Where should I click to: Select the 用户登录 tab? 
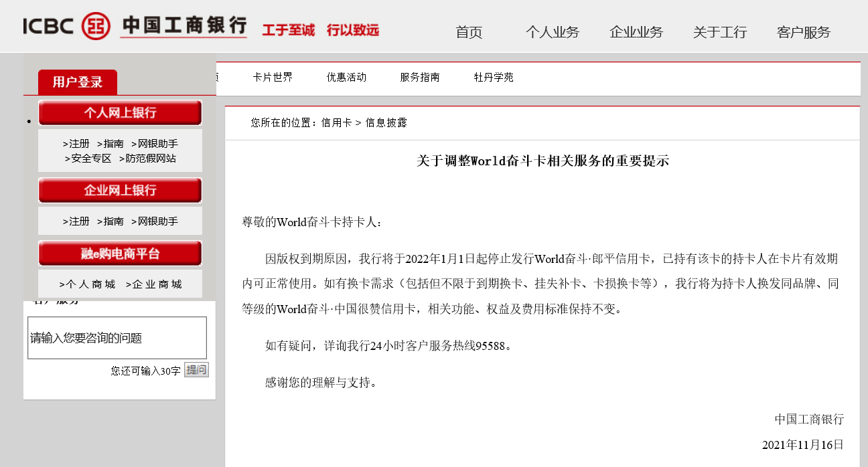pyautogui.click(x=78, y=82)
